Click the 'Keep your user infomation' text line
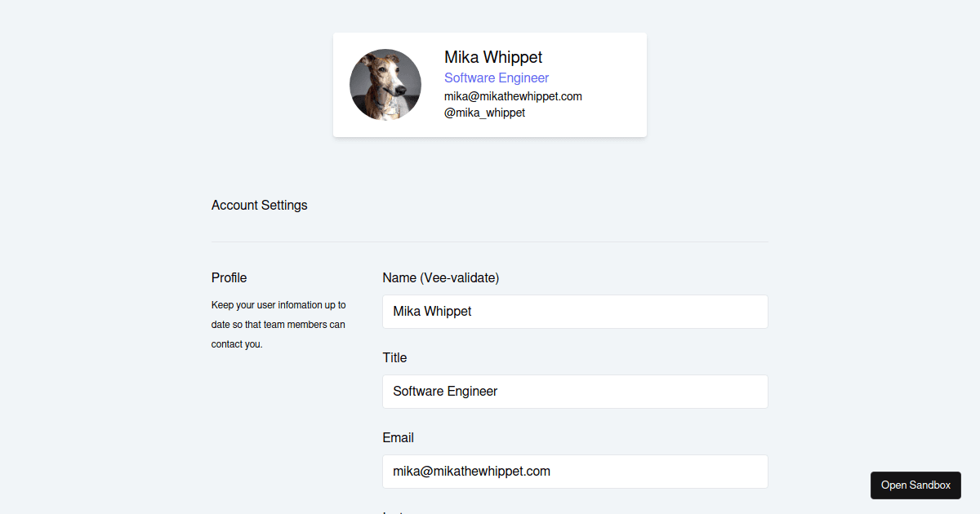This screenshot has height=514, width=980. pyautogui.click(x=278, y=305)
